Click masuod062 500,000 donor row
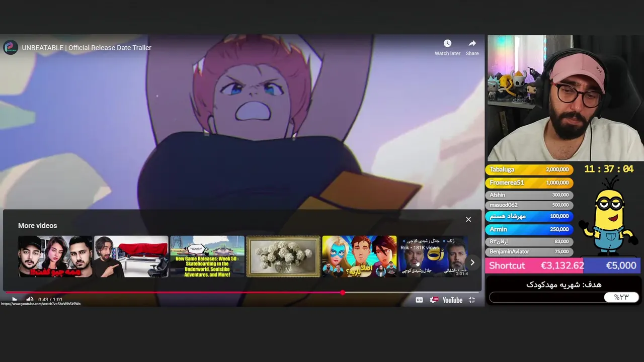This screenshot has width=644, height=362. click(529, 205)
